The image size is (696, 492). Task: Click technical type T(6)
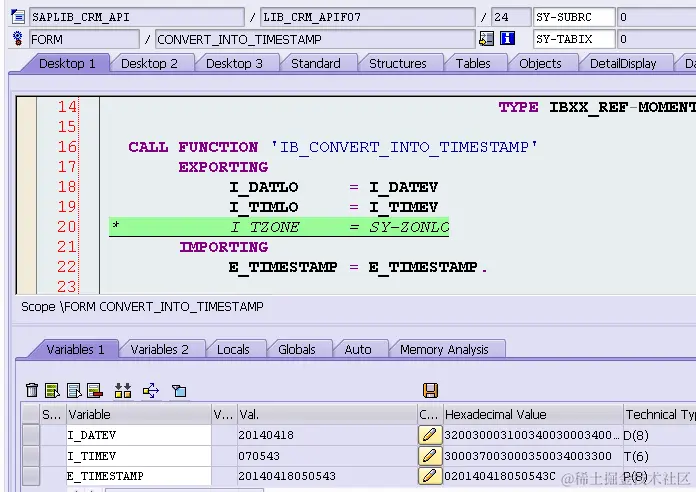[636, 456]
